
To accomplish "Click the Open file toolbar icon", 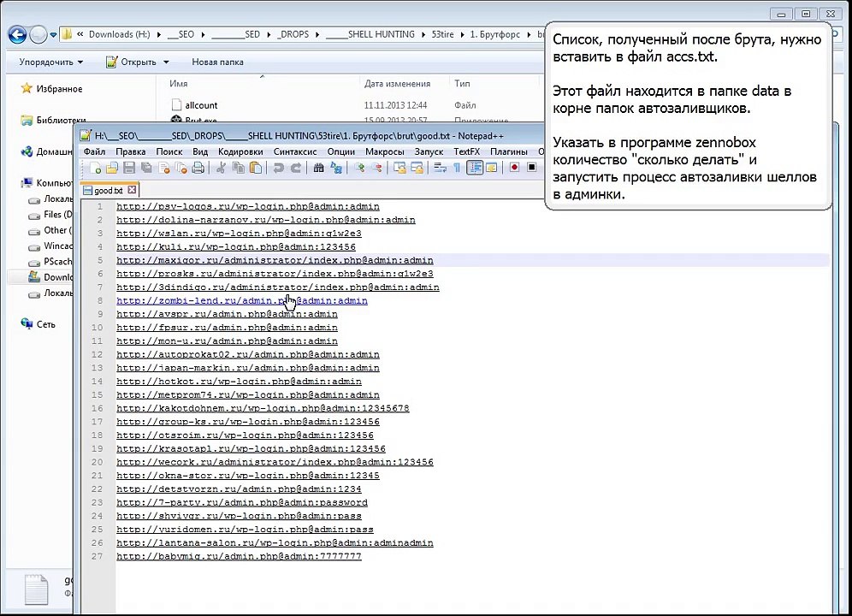I will (112, 168).
